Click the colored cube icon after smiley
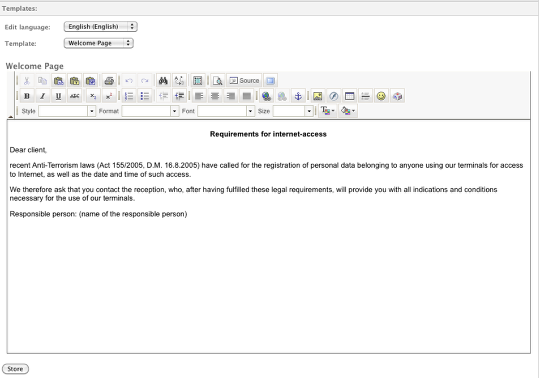The width and height of the screenshot is (540, 378). 397,96
